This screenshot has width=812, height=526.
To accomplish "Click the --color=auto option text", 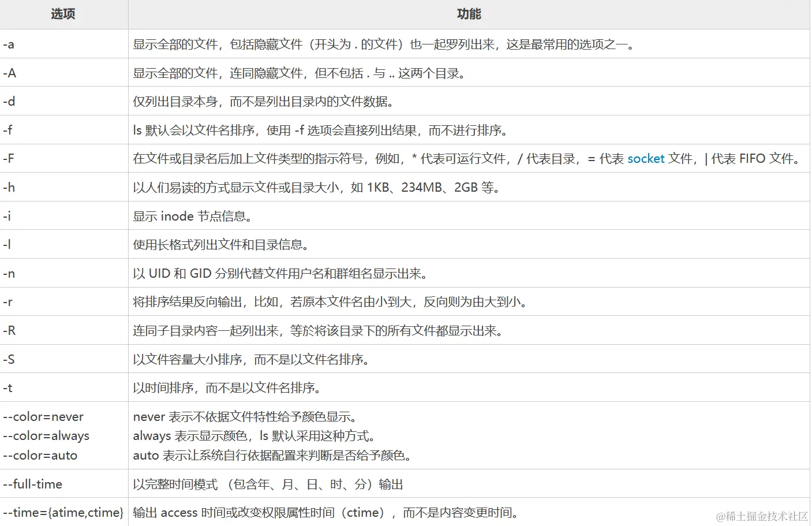I will 40,456.
